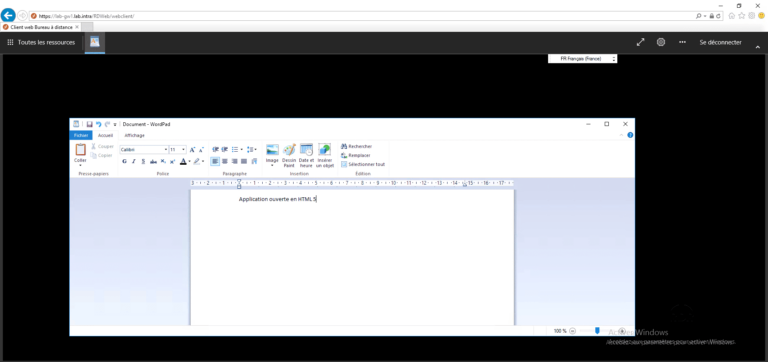Collapse the WordPad ribbon chevron
This screenshot has height=362, width=768.
point(622,135)
